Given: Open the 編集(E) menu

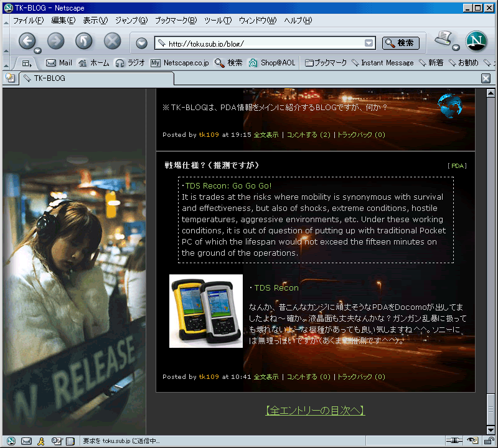Looking at the screenshot, I should pyautogui.click(x=63, y=21).
